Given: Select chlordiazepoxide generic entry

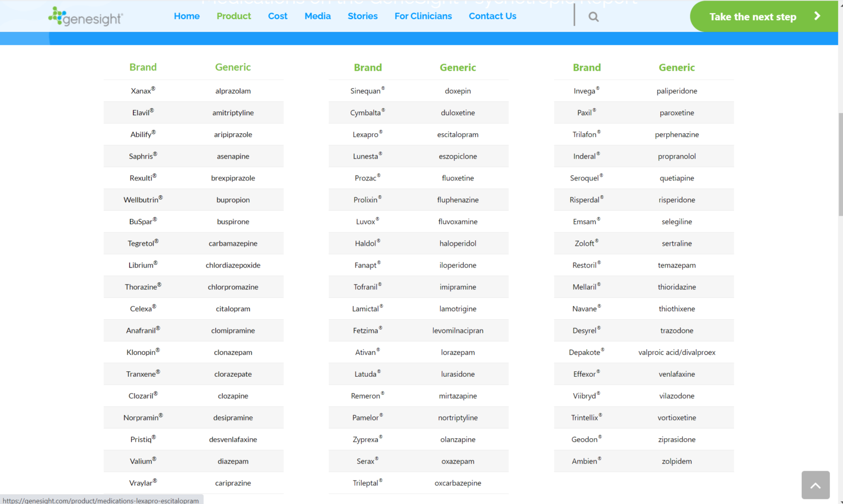Looking at the screenshot, I should point(233,265).
